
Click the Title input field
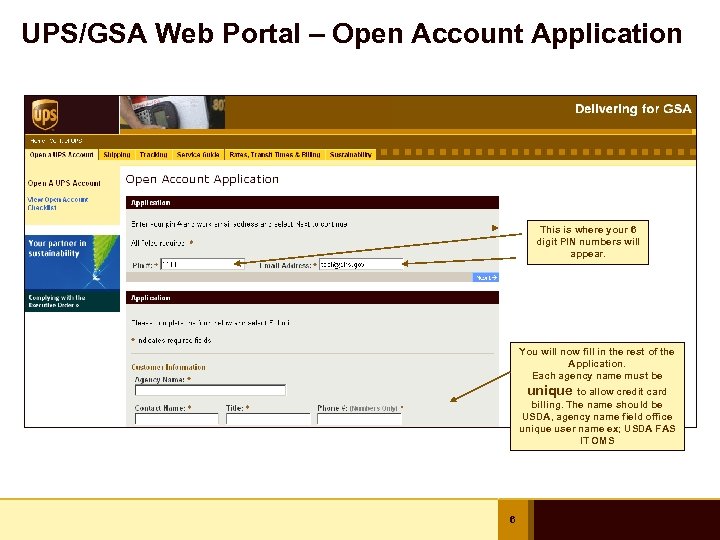coord(268,419)
